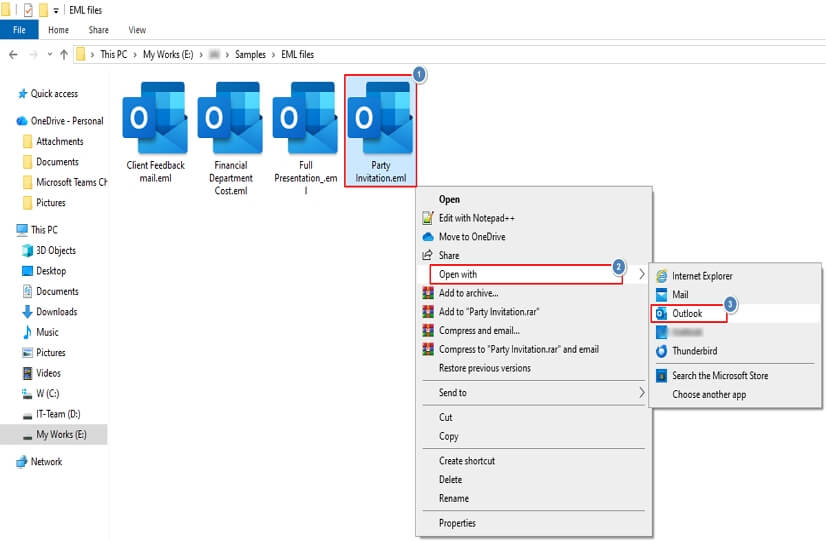The image size is (826, 541).
Task: Select Financial Department Cost.eml file icon
Action: (x=230, y=117)
